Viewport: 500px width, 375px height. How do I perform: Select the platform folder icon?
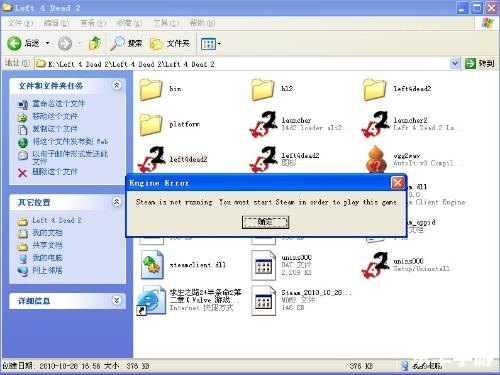tap(151, 124)
